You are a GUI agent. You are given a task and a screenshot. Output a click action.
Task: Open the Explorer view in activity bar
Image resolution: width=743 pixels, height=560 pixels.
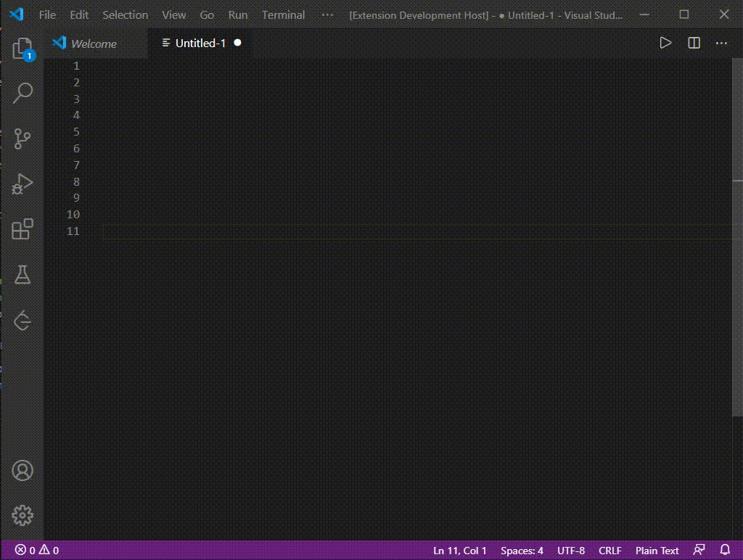(x=22, y=49)
